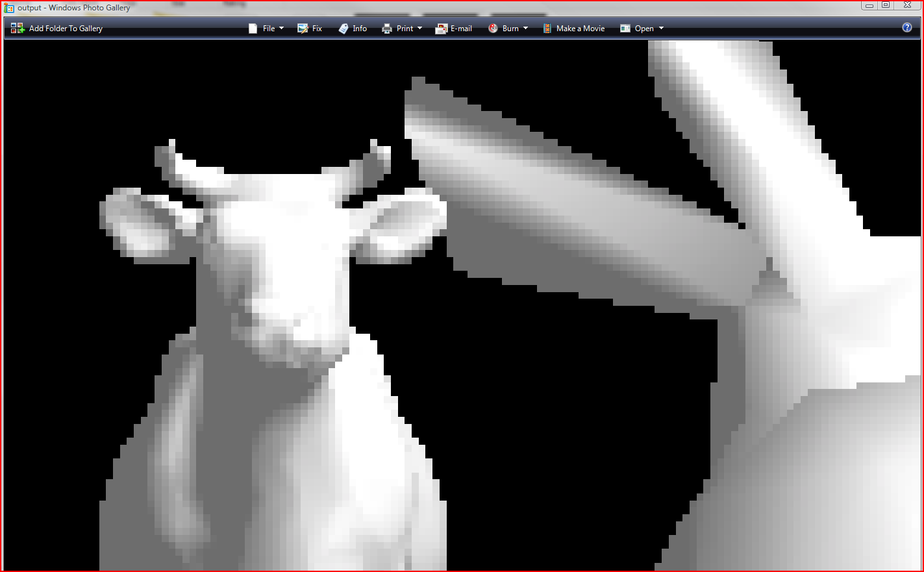Click the File page icon
Screen dimensions: 924x572
pyautogui.click(x=253, y=29)
